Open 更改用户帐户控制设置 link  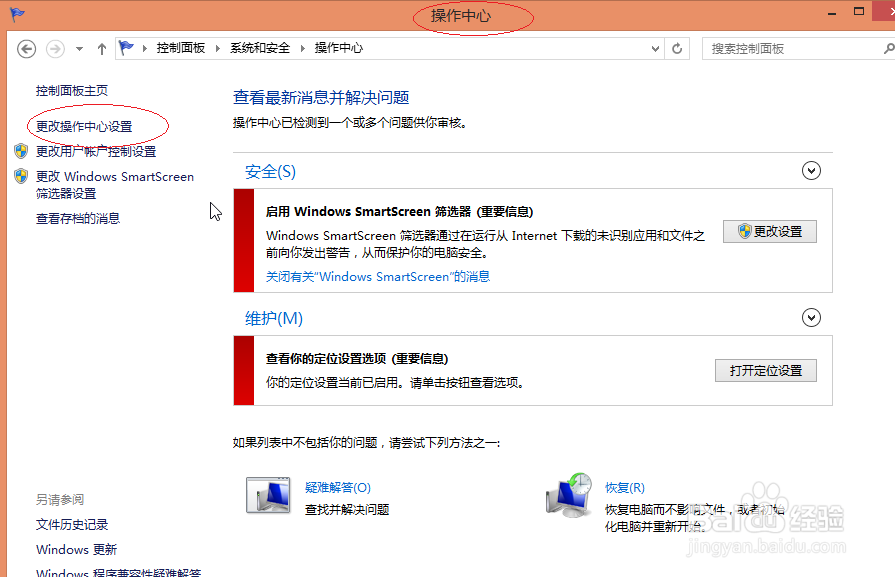(x=96, y=151)
